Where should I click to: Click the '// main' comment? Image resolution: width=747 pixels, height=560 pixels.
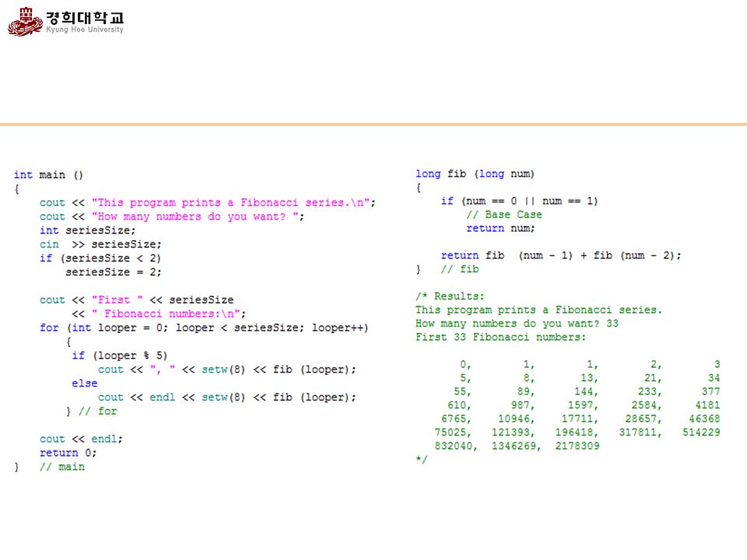point(62,467)
